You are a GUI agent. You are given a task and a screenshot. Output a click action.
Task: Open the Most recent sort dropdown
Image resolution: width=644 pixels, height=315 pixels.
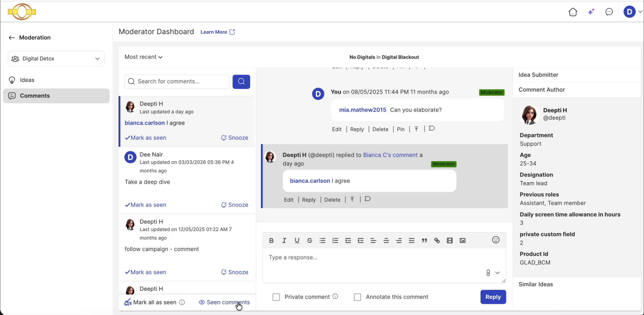[144, 57]
